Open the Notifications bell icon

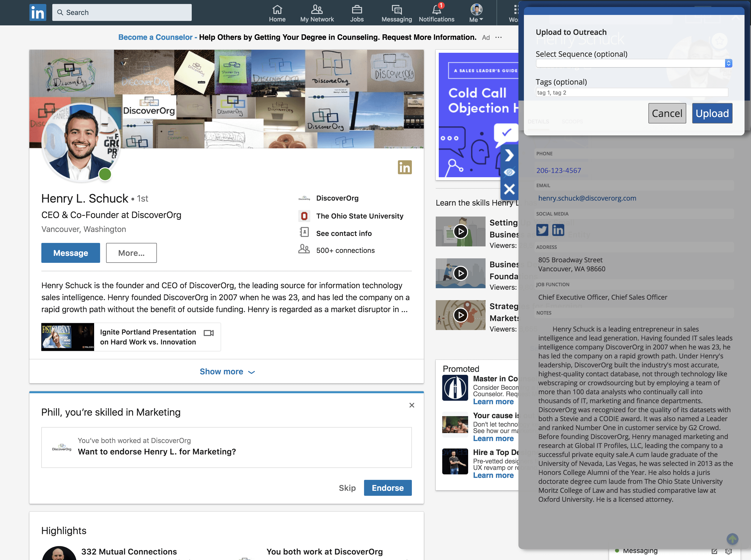(x=436, y=10)
